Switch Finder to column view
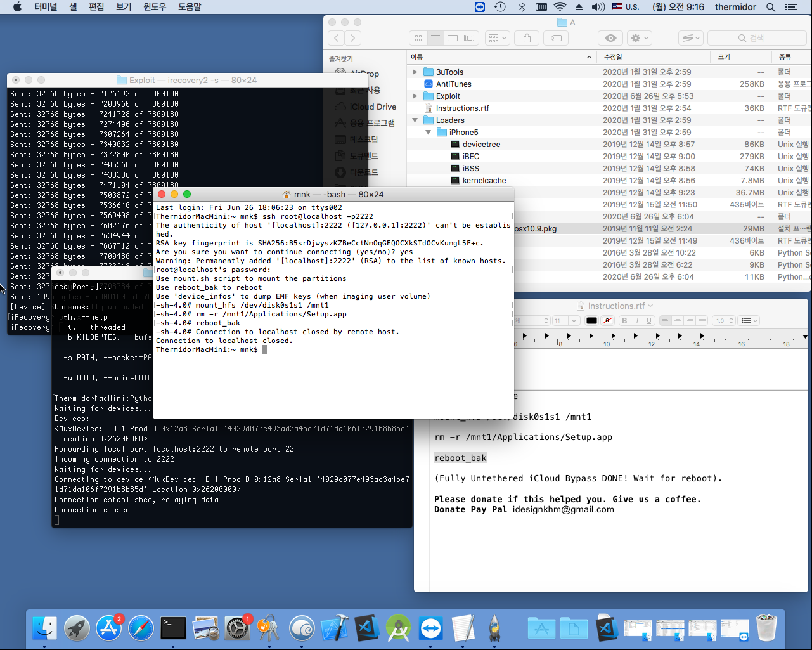The height and width of the screenshot is (650, 812). pos(453,38)
